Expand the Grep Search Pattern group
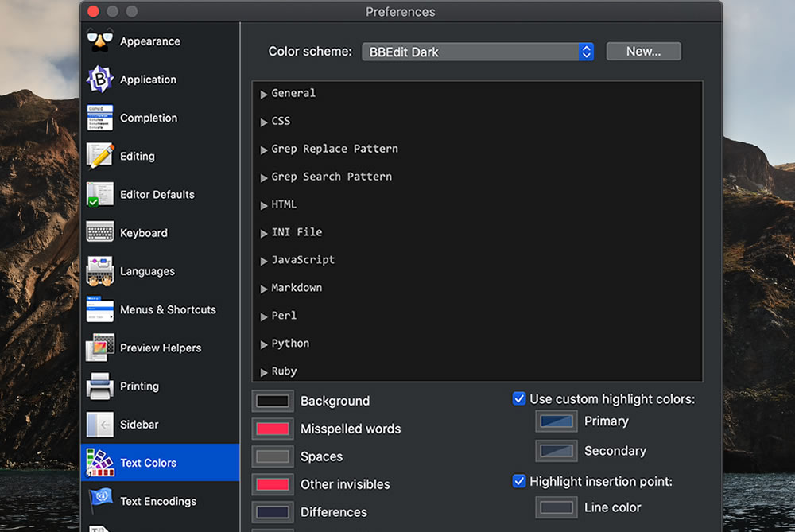The image size is (795, 532). pos(264,178)
